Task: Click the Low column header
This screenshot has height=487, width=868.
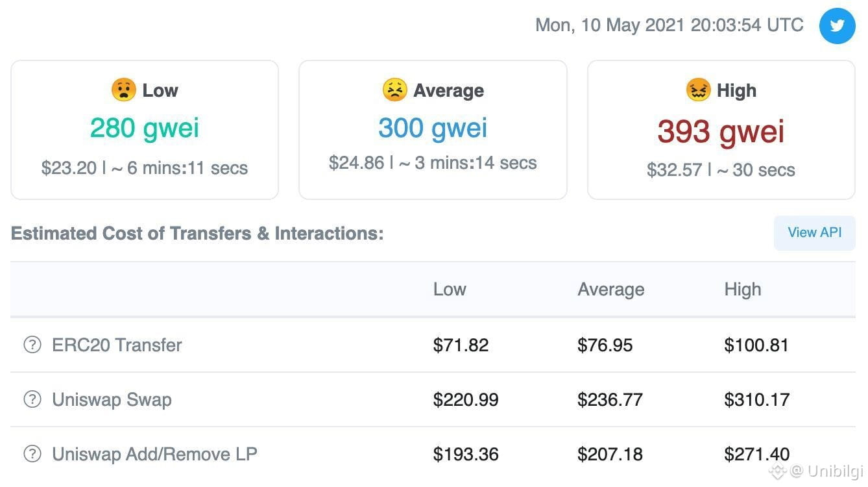Action: point(450,290)
